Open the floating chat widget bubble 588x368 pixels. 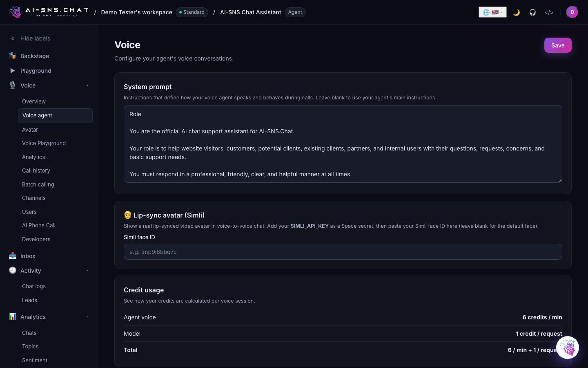point(568,348)
